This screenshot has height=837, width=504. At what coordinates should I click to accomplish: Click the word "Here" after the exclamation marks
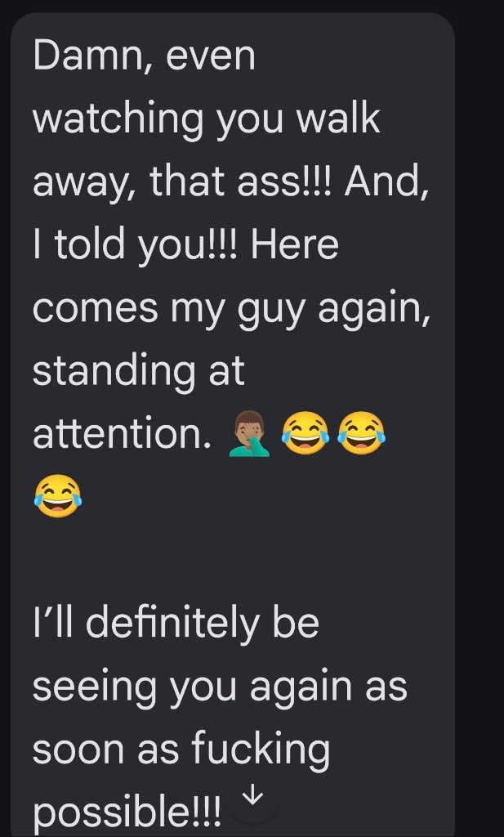pyautogui.click(x=294, y=245)
